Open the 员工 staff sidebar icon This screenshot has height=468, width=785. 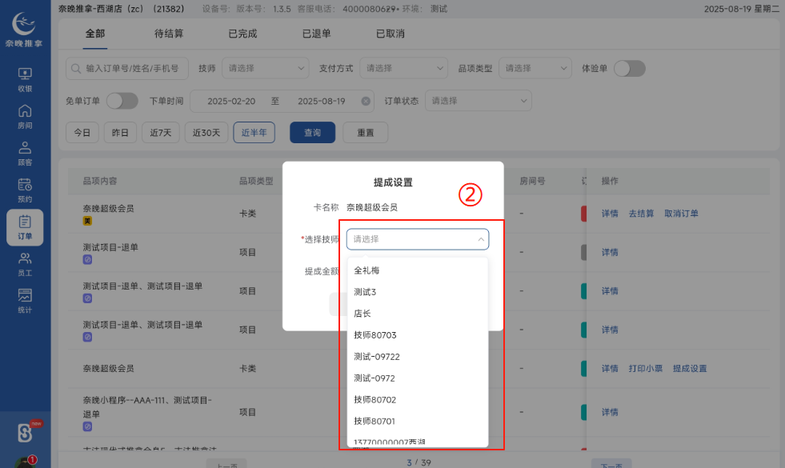click(25, 265)
